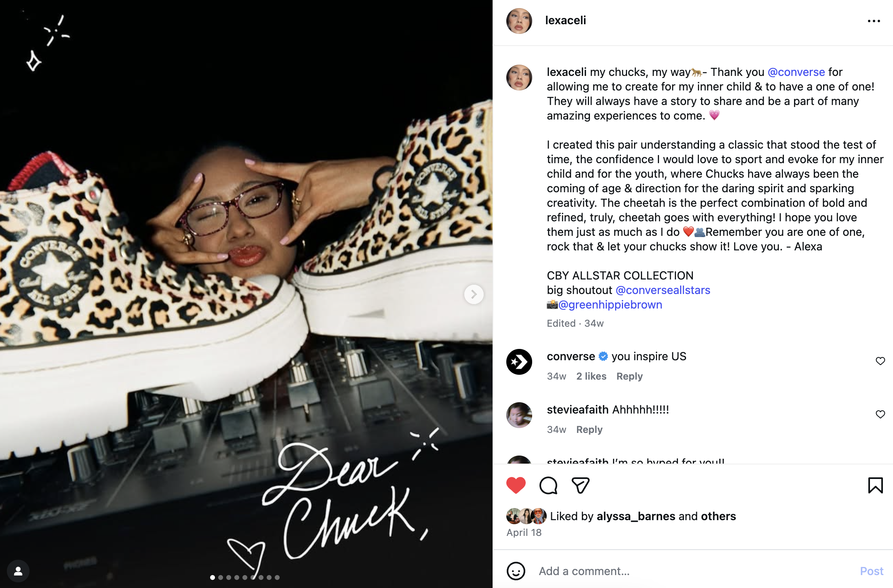Image resolution: width=893 pixels, height=588 pixels.
Task: Open the three-dot more options menu
Action: 874,21
